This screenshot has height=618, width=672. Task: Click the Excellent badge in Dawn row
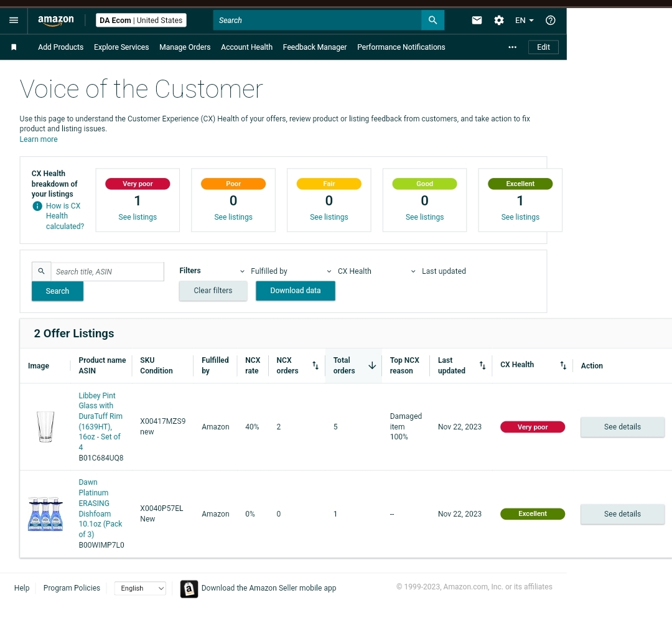coord(532,514)
